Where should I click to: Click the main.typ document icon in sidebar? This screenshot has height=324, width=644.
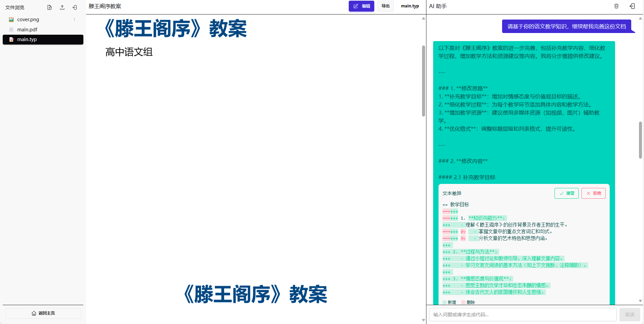12,39
